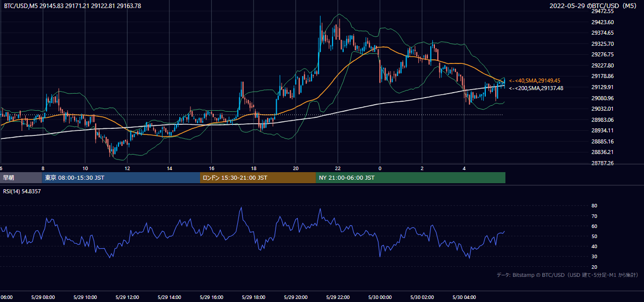Click the RSI(14) 54.8357 indicator label
This screenshot has height=302, width=644.
click(x=22, y=191)
